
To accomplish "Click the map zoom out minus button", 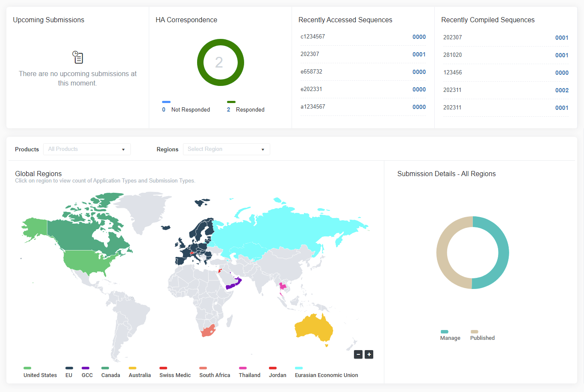I will [358, 354].
